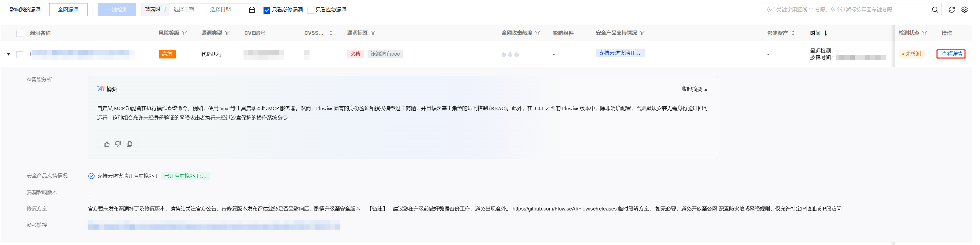
Task: Collapse the AI summary via 收起摘要
Action: click(x=694, y=89)
